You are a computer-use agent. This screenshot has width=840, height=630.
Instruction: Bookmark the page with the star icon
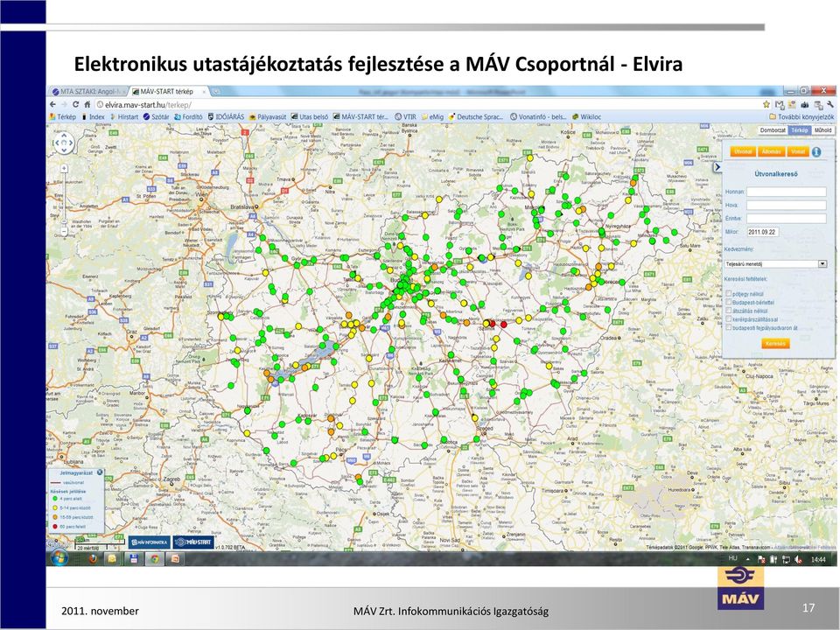pyautogui.click(x=766, y=104)
